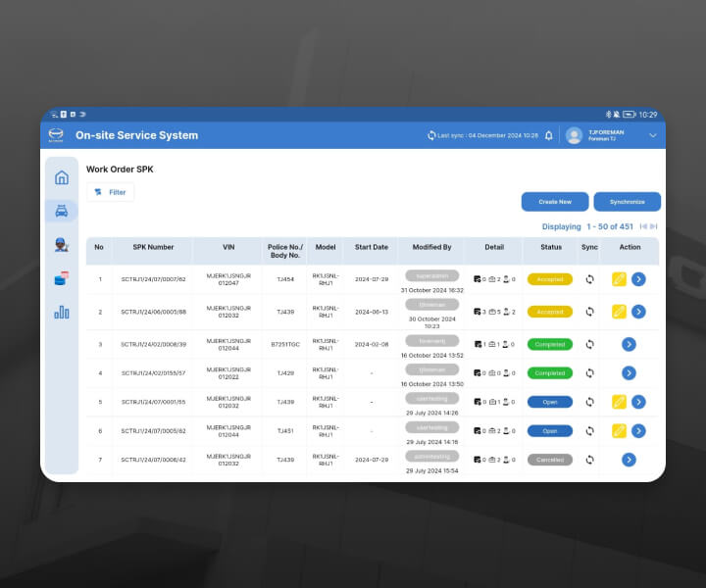
Task: Open the Filter options
Action: pos(110,192)
